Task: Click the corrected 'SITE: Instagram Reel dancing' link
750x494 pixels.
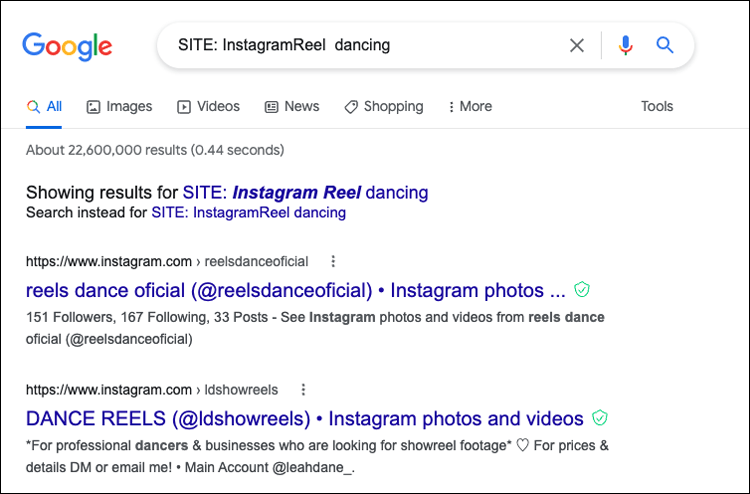Action: coord(305,192)
